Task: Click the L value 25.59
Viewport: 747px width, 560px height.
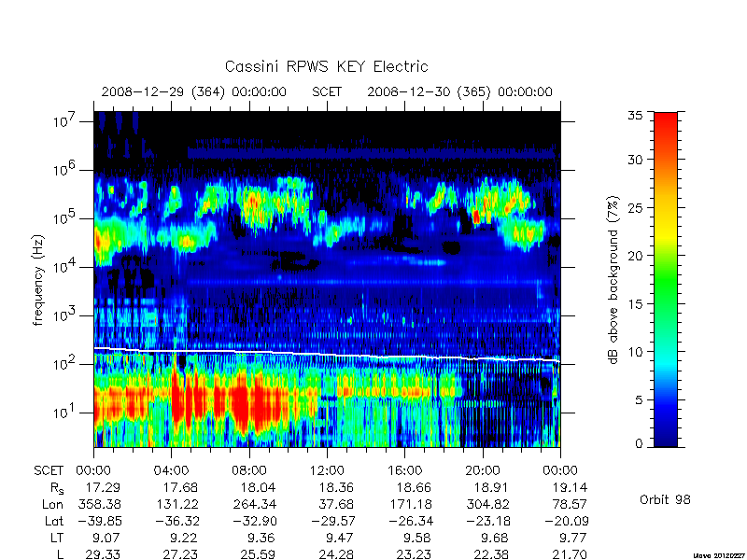Action: (258, 554)
